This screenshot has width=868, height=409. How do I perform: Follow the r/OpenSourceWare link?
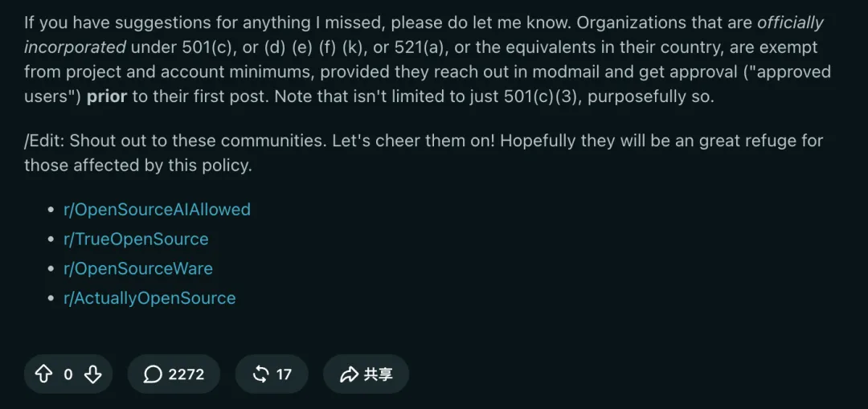pos(138,269)
